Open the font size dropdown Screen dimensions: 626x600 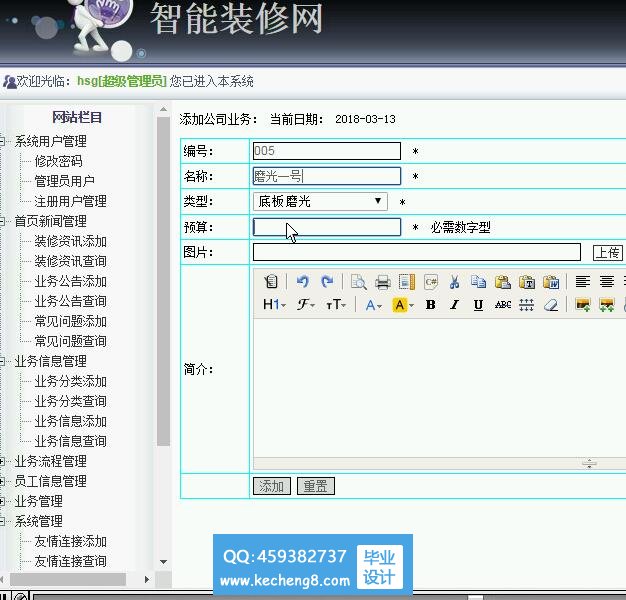pyautogui.click(x=336, y=305)
